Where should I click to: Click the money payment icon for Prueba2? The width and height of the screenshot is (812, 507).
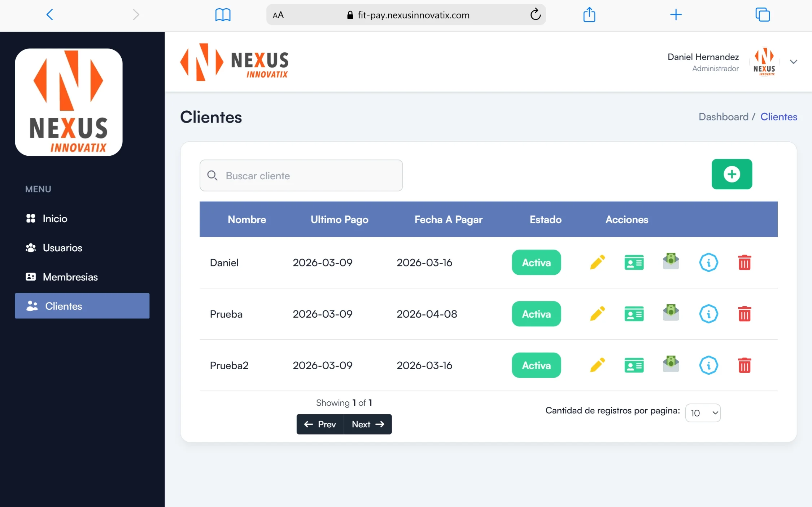tap(671, 364)
